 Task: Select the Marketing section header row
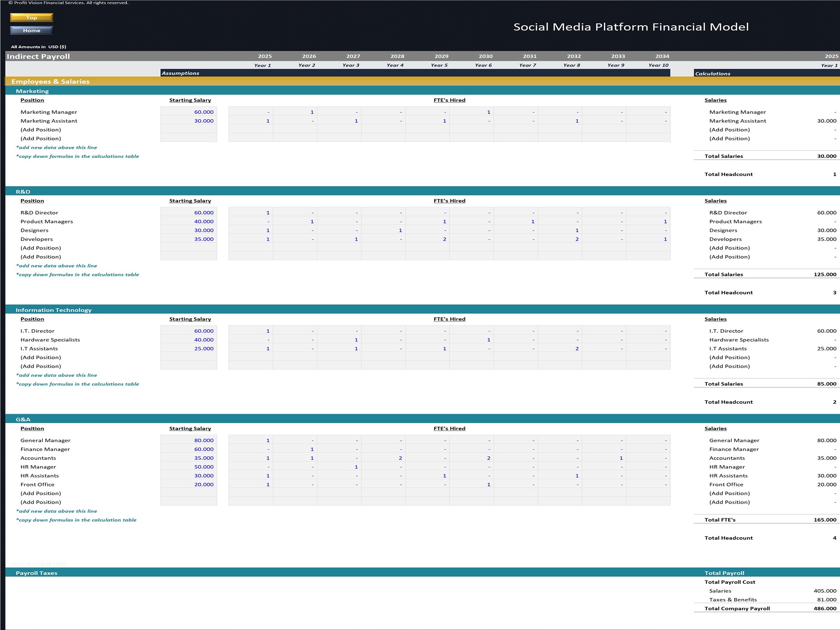423,91
